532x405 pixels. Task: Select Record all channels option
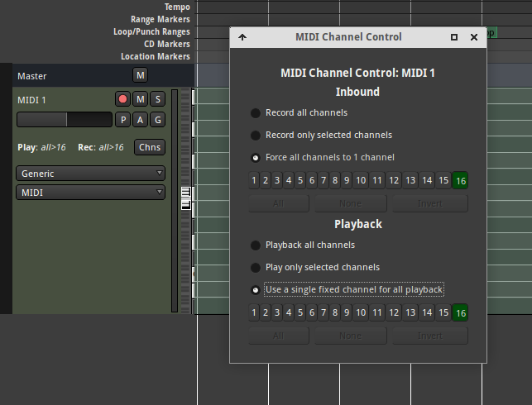pos(256,113)
